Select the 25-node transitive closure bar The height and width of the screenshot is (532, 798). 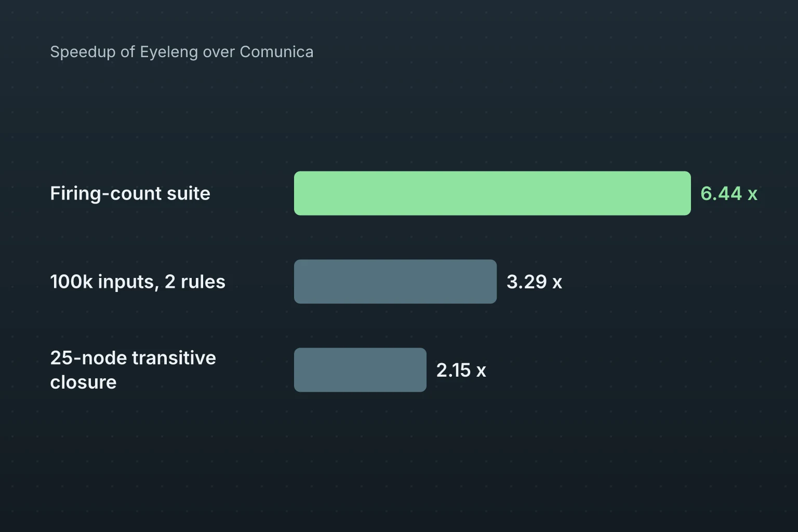360,370
